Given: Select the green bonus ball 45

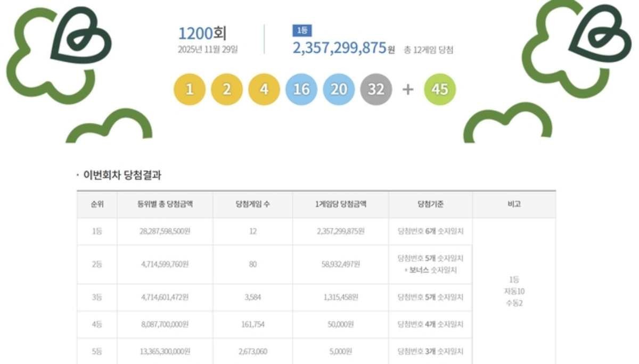Looking at the screenshot, I should [x=439, y=89].
